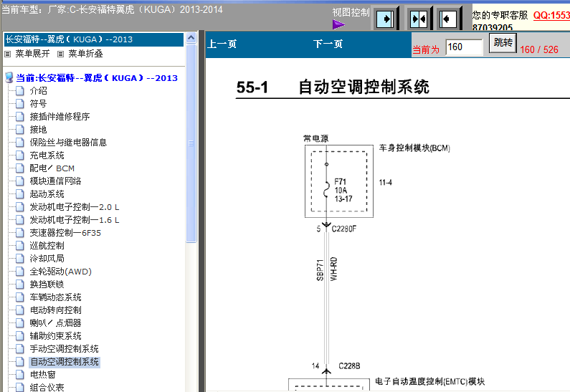Click the page icon next to 换挡联锁
The image size is (570, 392).
point(20,284)
